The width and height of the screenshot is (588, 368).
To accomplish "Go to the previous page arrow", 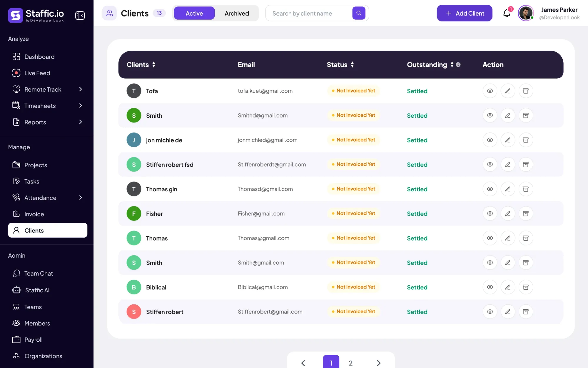I will [x=303, y=363].
